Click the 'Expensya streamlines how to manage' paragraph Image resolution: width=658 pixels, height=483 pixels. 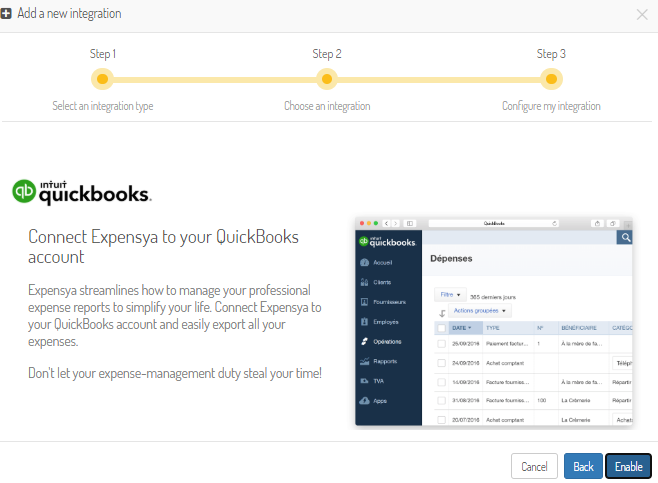175,316
